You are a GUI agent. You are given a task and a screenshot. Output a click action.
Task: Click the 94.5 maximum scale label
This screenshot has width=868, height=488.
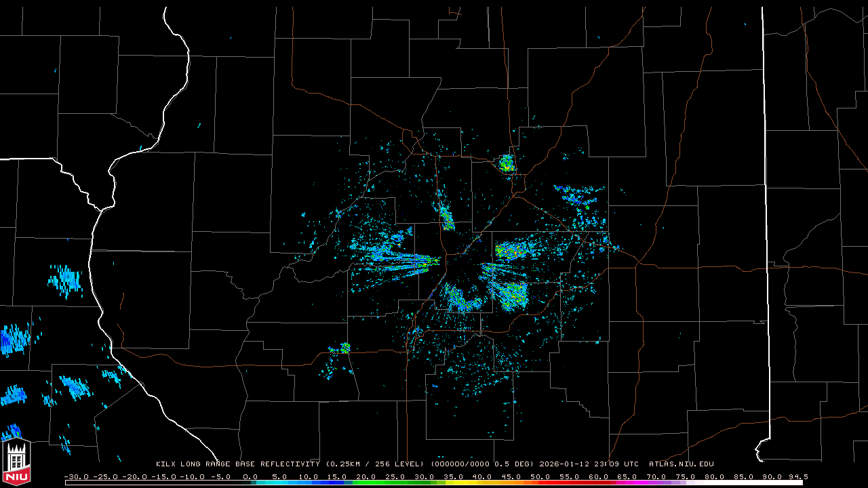click(x=798, y=476)
